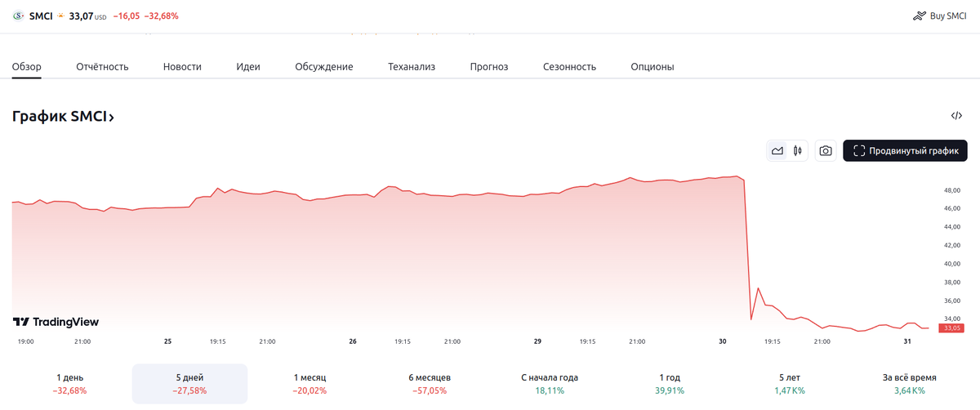Click the SMCI company logo icon
This screenshot has width=980, height=410.
tap(19, 16)
